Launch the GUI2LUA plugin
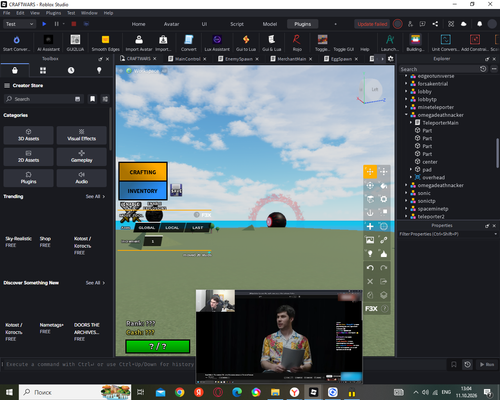500x400 pixels. 75,43
